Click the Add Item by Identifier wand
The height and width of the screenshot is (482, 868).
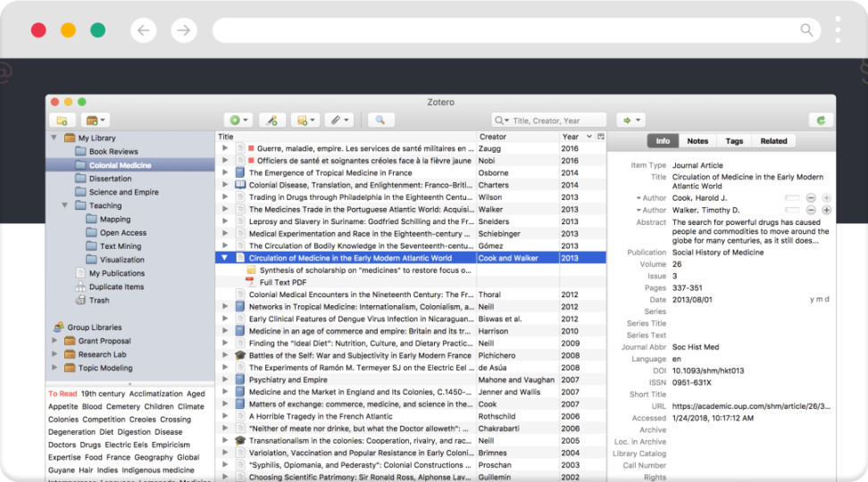click(271, 120)
